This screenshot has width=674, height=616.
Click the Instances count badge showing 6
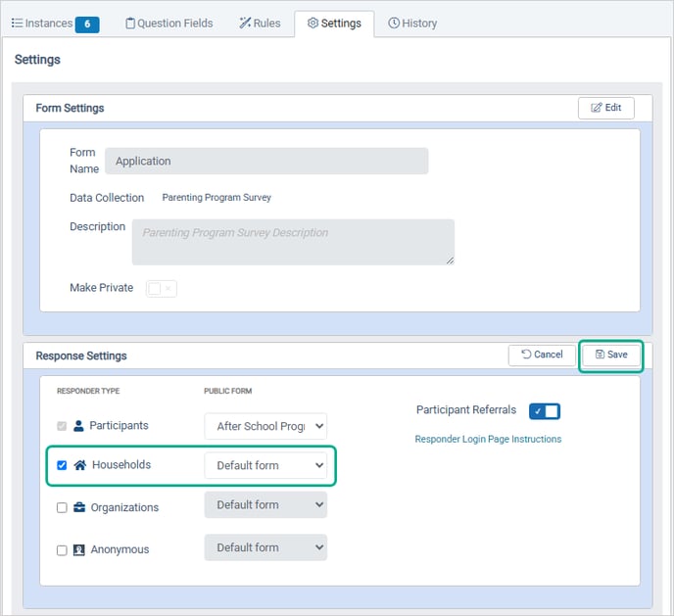87,24
